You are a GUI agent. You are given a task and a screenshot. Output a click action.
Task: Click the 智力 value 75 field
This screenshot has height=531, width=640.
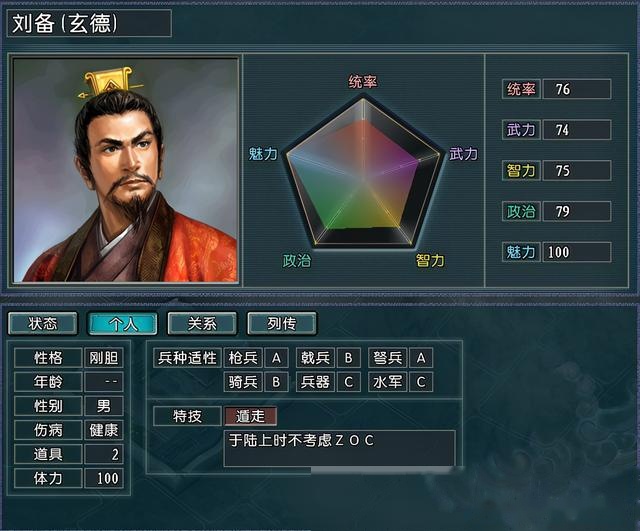tap(577, 171)
